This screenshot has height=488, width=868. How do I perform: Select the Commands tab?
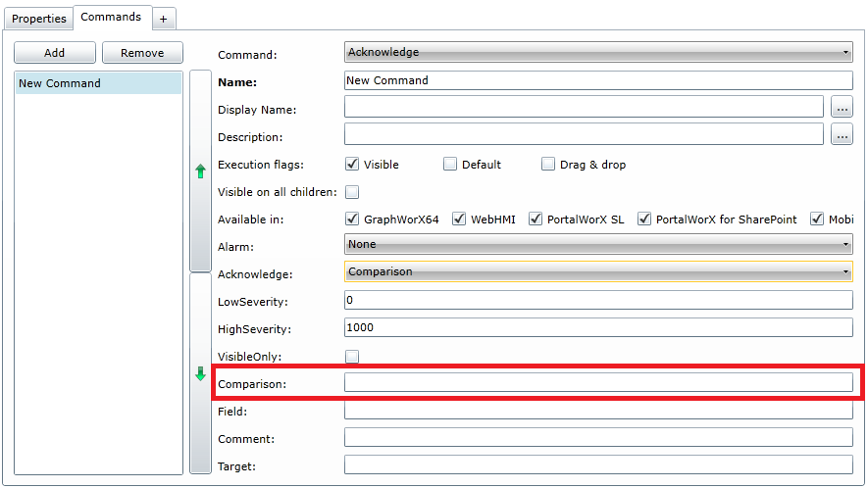pyautogui.click(x=111, y=18)
